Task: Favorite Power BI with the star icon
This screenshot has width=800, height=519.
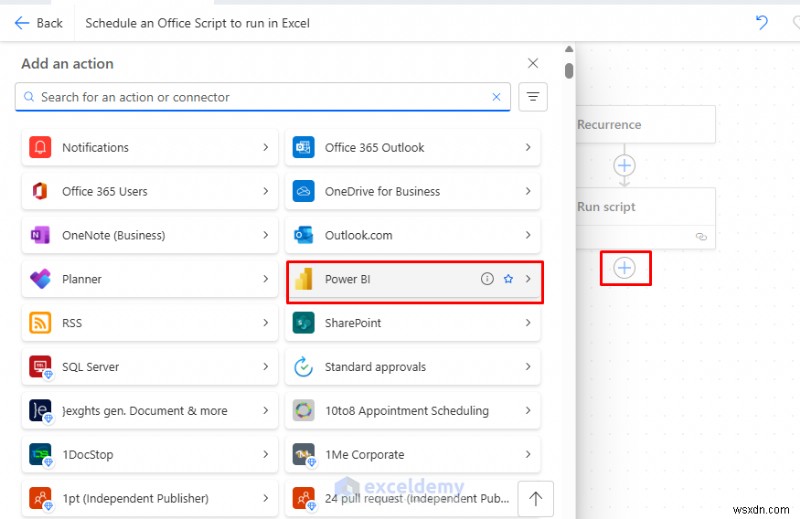Action: tap(508, 279)
